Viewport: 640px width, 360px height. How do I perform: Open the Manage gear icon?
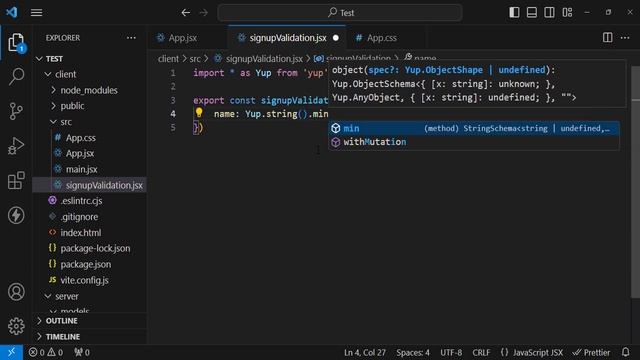point(16,326)
